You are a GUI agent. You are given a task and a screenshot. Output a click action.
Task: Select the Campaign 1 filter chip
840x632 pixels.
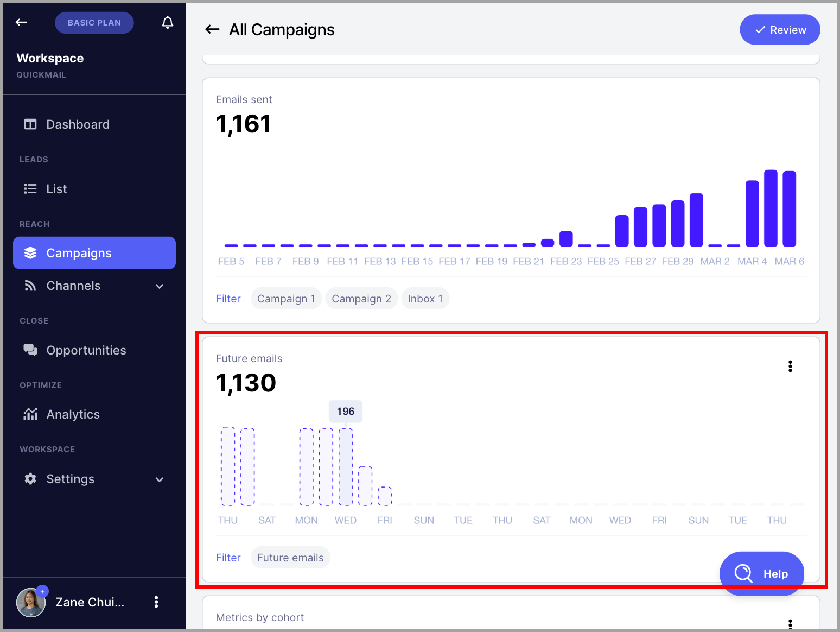(286, 299)
